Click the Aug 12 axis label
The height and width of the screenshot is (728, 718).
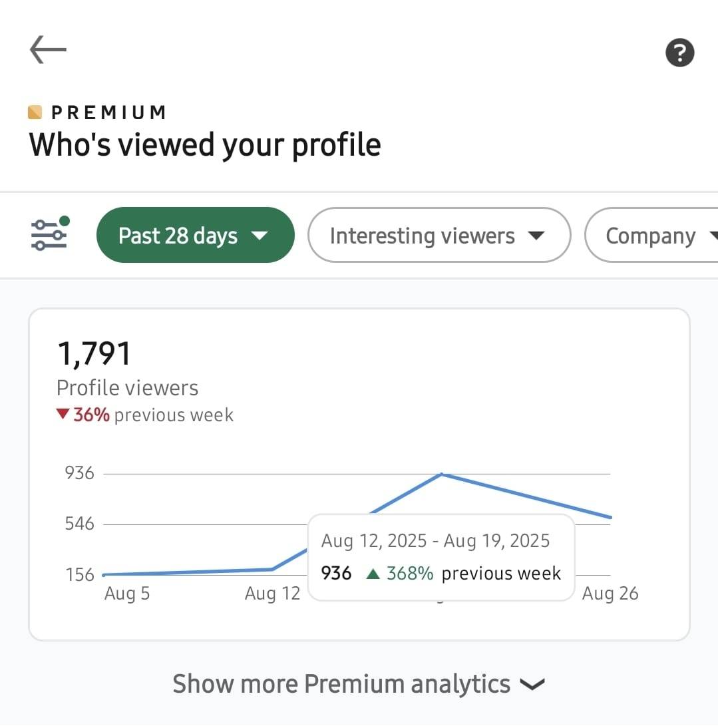click(x=272, y=594)
